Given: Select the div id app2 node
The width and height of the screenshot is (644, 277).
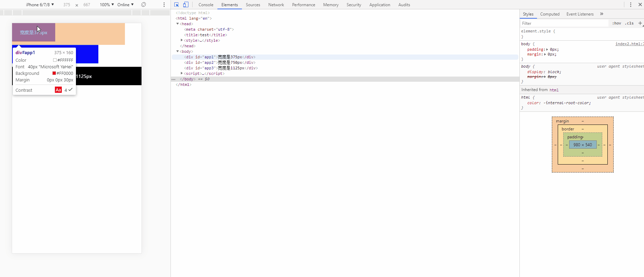Looking at the screenshot, I should [219, 62].
